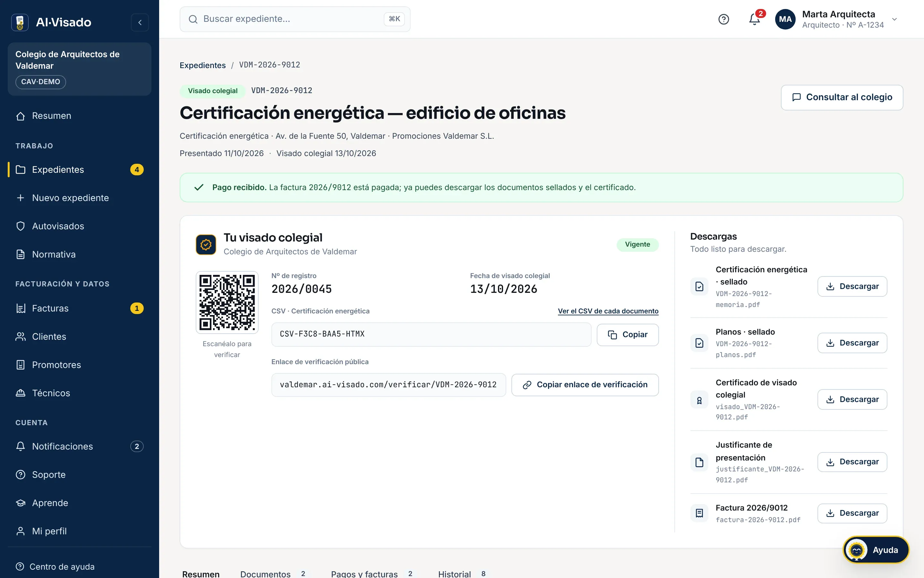924x578 pixels.
Task: Download Certificación energética sellado PDF
Action: (852, 287)
